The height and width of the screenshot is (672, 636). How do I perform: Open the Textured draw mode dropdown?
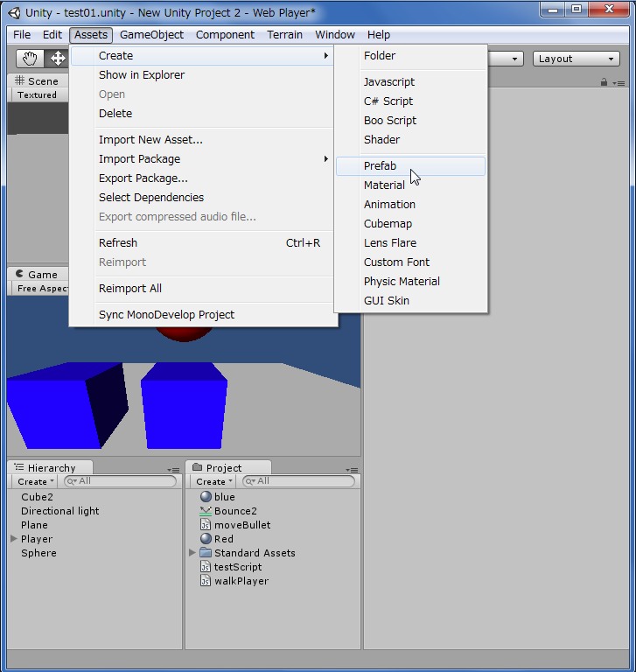tap(38, 94)
